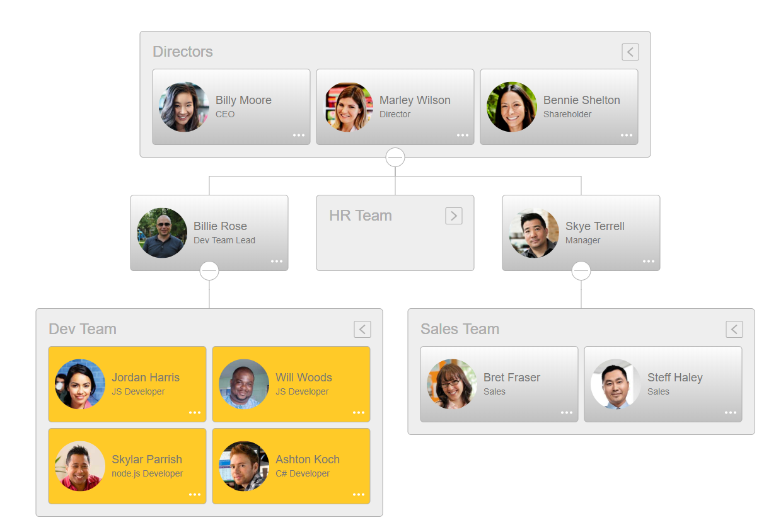The height and width of the screenshot is (532, 776).
Task: Collapse the Sales Team group
Action: pos(734,329)
